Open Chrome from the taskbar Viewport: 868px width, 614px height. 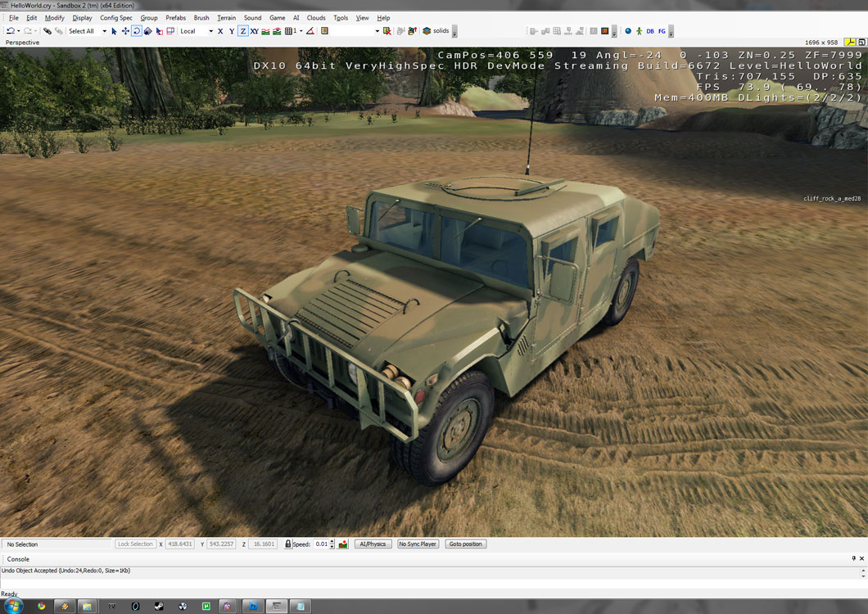(42, 607)
